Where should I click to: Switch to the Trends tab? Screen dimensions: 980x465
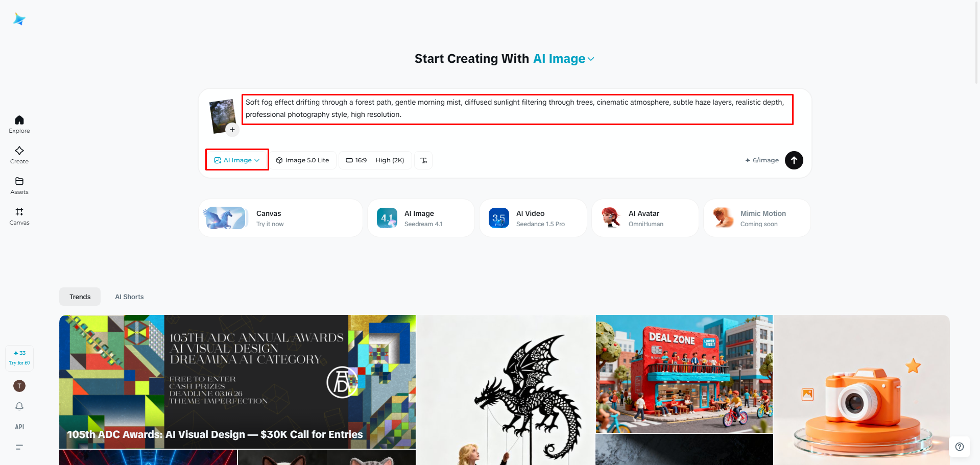[x=80, y=297]
